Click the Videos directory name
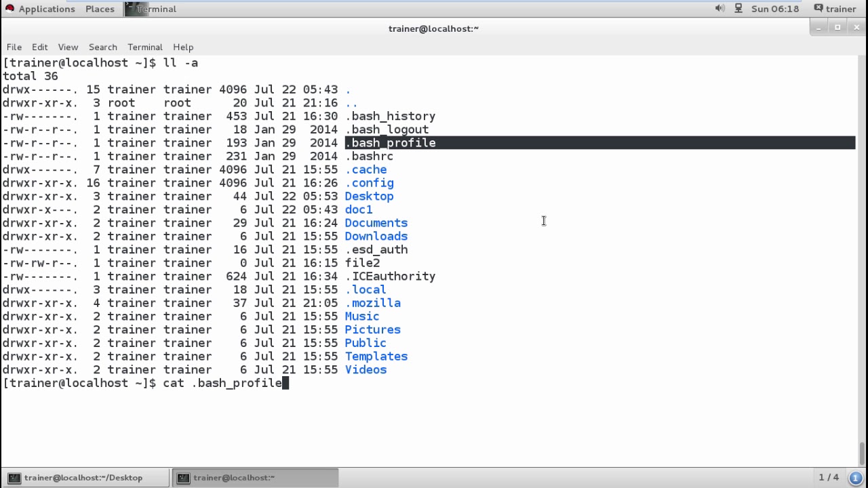Viewport: 868px width, 488px height. [x=366, y=369]
